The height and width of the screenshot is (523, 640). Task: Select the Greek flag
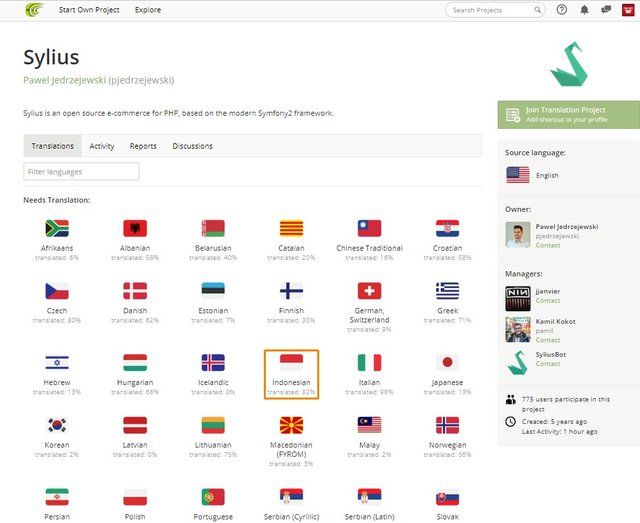[x=447, y=291]
